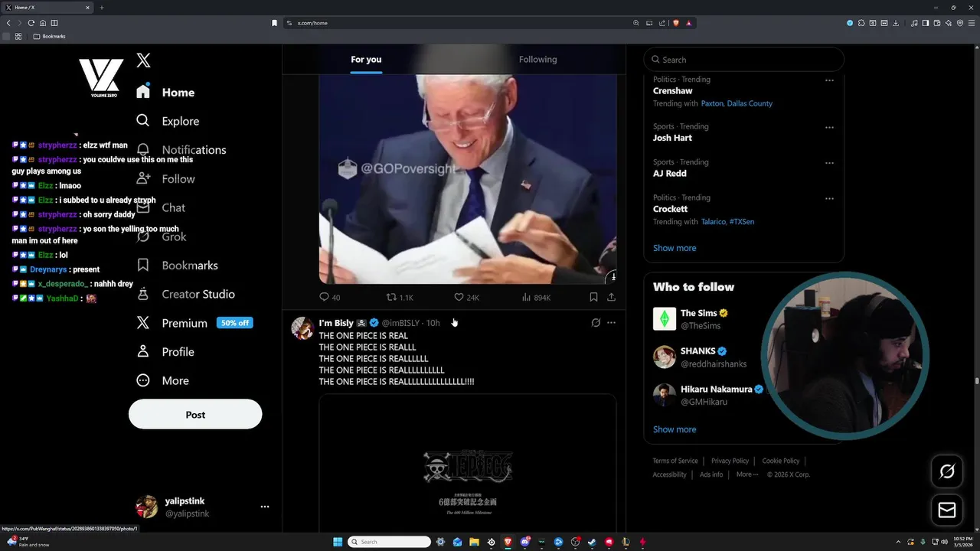This screenshot has height=551, width=980.
Task: Open the Windows Start menu
Action: 338,542
